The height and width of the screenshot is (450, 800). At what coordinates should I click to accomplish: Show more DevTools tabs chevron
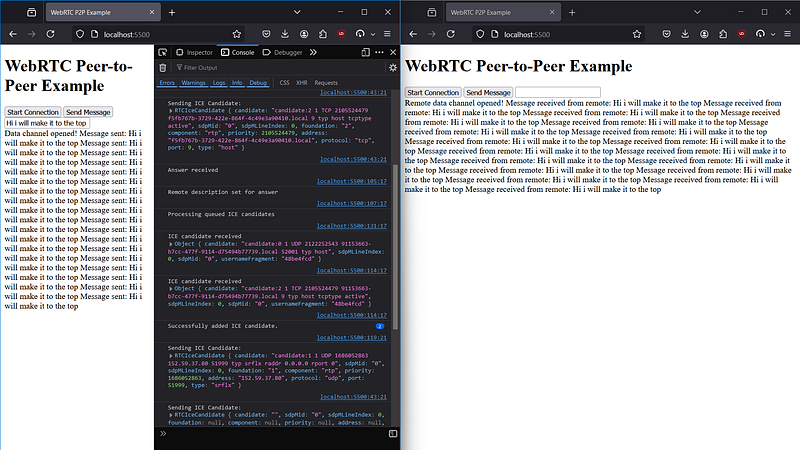tap(313, 52)
